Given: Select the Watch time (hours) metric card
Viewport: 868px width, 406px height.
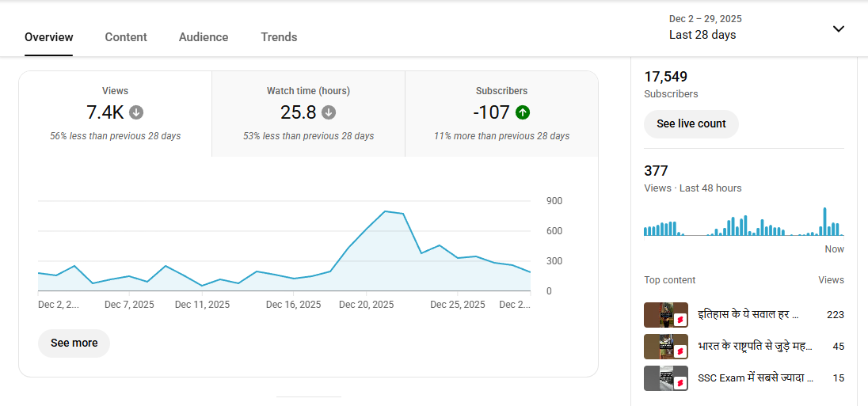Looking at the screenshot, I should pos(308,114).
